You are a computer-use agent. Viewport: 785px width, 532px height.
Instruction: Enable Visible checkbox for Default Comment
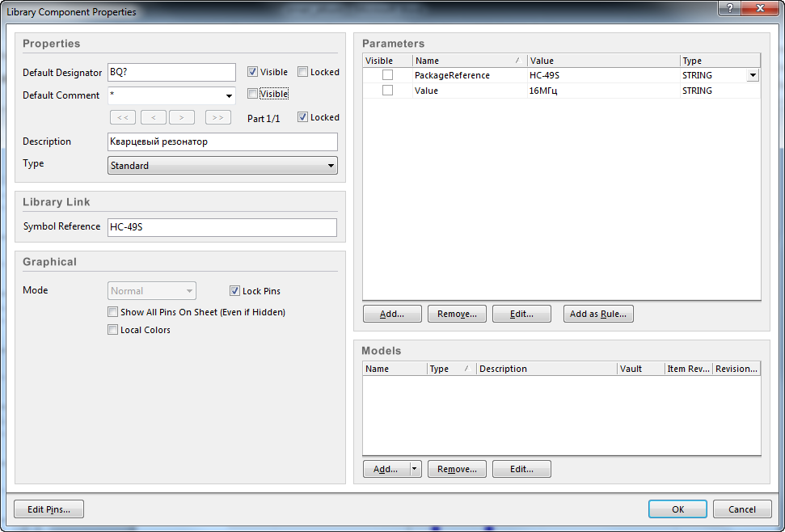252,94
